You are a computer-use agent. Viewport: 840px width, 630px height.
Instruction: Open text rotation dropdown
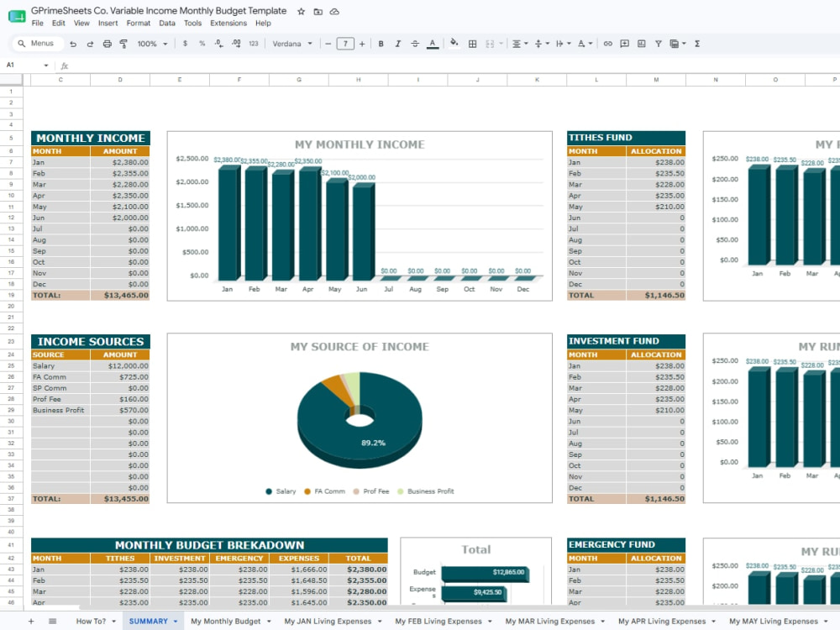pos(585,44)
